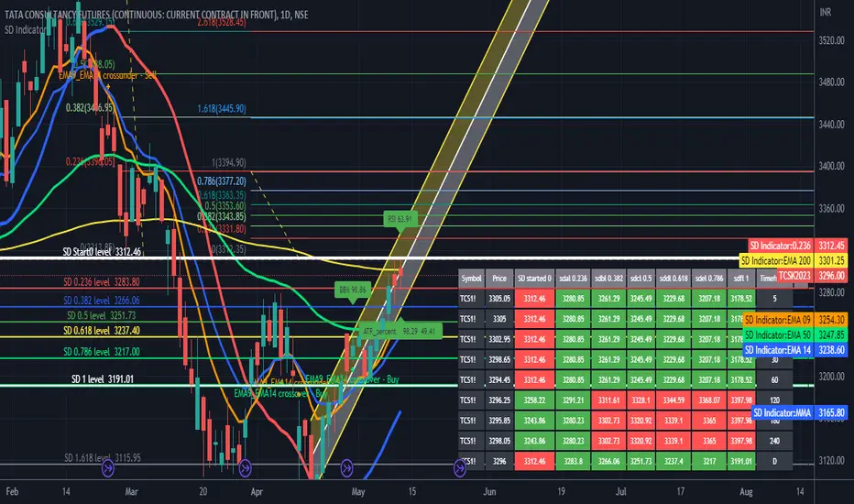Click the Aug label on the time axis

[746, 491]
